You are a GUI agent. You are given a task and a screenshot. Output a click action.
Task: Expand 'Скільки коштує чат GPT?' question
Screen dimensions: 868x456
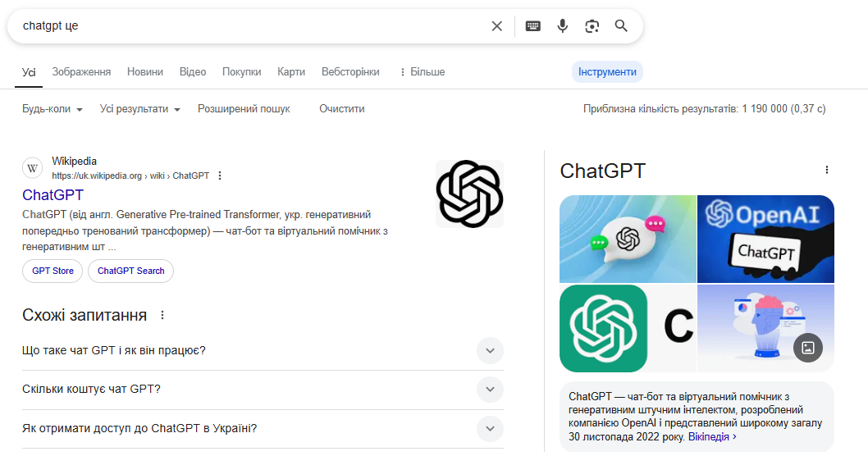pyautogui.click(x=490, y=389)
